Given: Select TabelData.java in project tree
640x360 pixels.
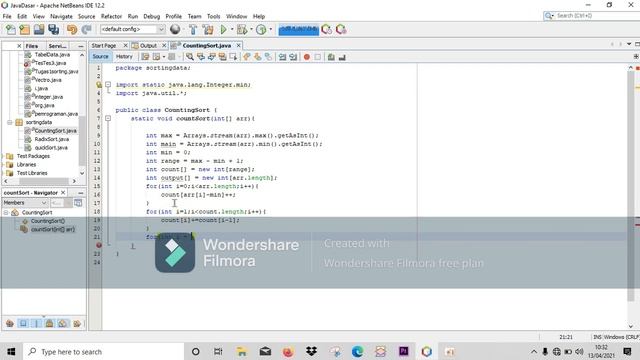Looking at the screenshot, I should point(52,55).
